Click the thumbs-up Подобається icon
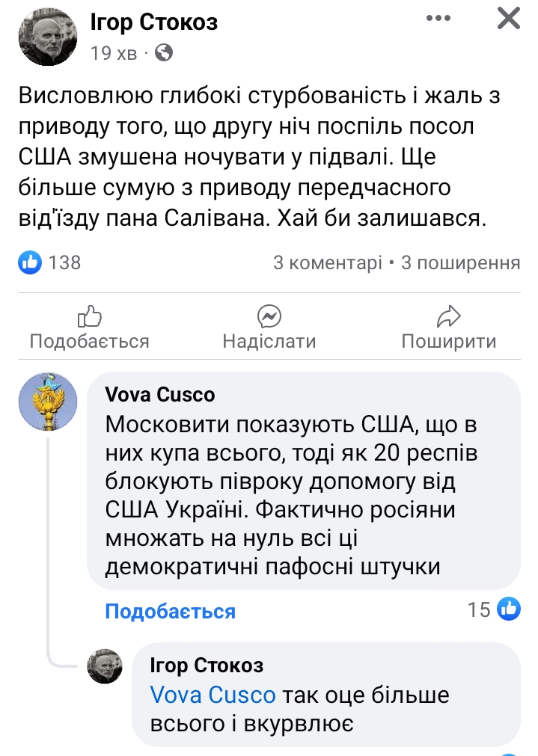 pyautogui.click(x=90, y=317)
